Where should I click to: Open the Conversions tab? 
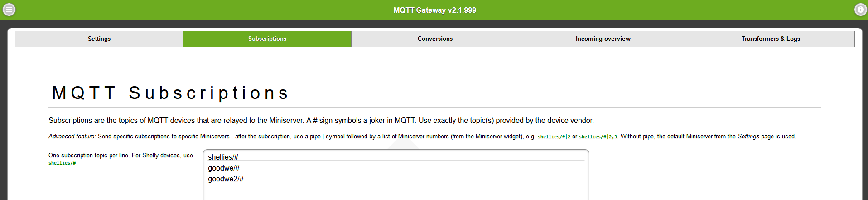click(x=435, y=39)
